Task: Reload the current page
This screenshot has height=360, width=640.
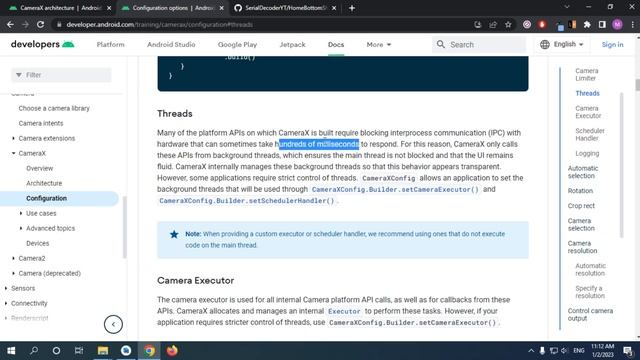Action: point(40,25)
